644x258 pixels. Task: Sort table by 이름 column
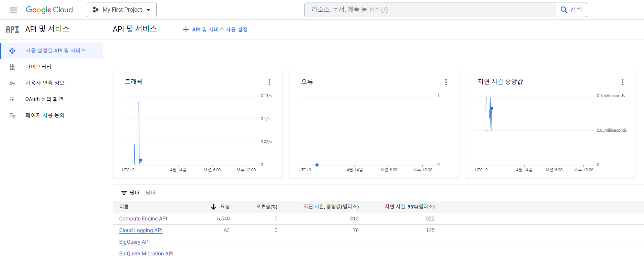click(124, 207)
